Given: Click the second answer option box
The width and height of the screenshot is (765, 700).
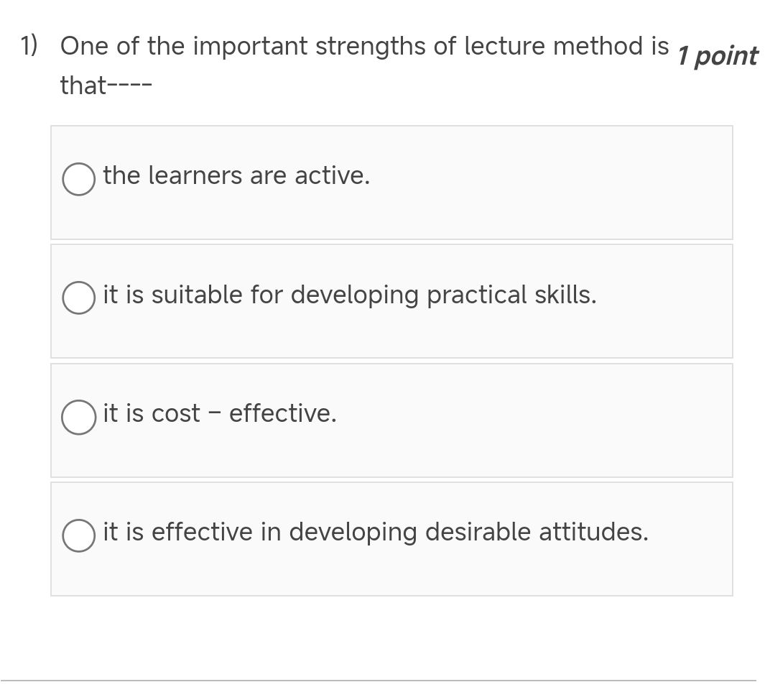Looking at the screenshot, I should [x=391, y=300].
